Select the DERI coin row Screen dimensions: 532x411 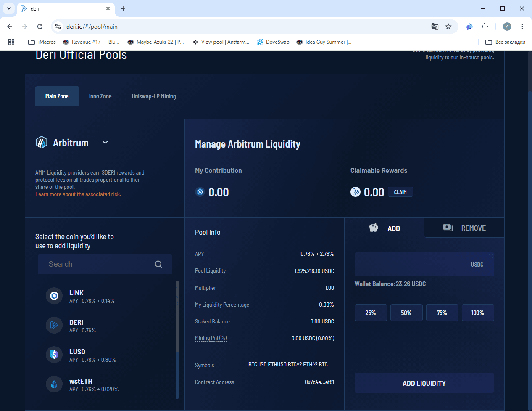(105, 325)
